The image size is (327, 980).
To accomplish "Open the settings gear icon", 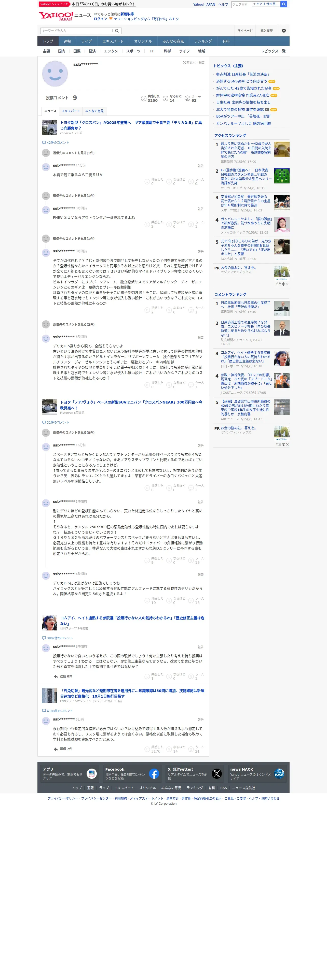I will (284, 31).
